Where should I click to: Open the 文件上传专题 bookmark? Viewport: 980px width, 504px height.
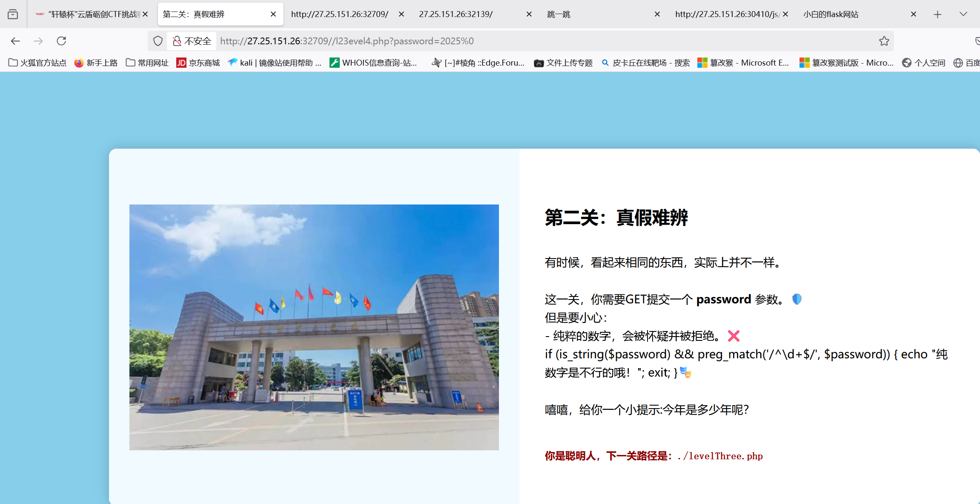pyautogui.click(x=563, y=63)
